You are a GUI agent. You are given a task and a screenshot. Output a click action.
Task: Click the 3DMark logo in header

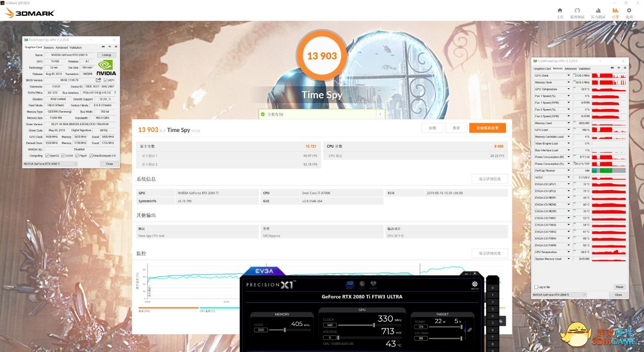point(29,13)
